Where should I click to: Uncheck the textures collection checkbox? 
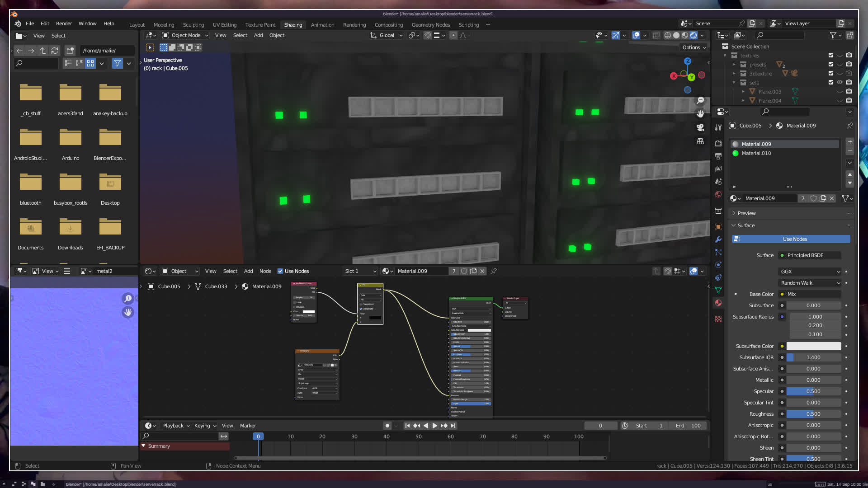[830, 55]
